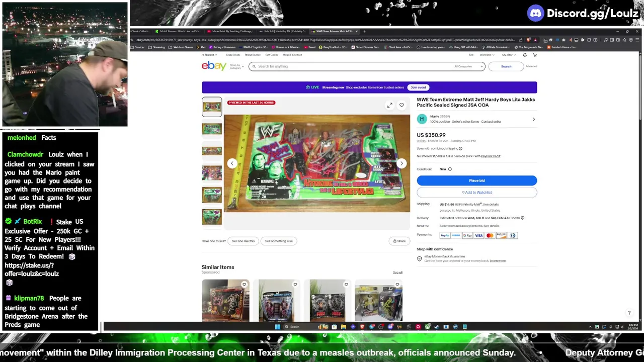This screenshot has width=644, height=362.
Task: Click the Mastercard payment icon
Action: pos(490,235)
